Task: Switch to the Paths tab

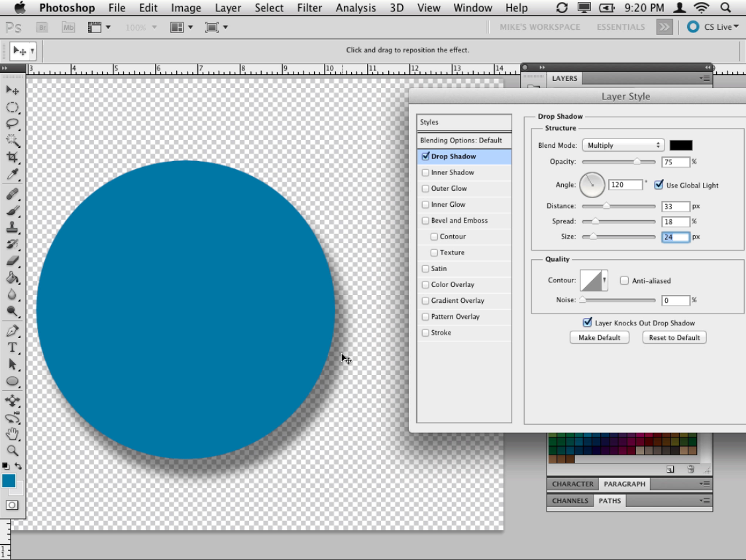Action: 610,500
